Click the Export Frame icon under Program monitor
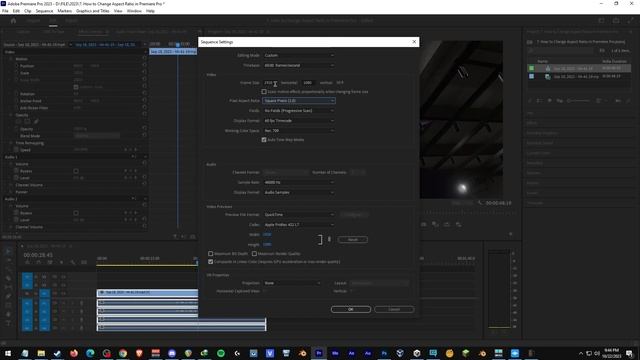This screenshot has height=360, width=640. tap(424, 224)
